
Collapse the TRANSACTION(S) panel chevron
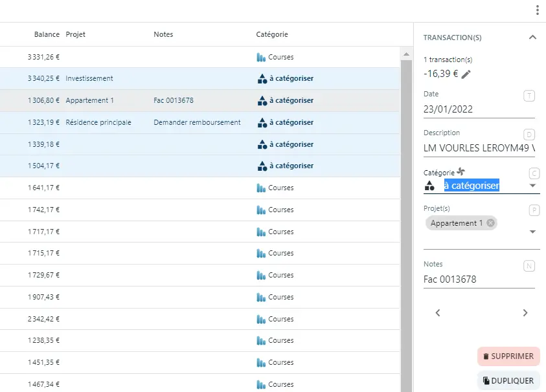(532, 37)
